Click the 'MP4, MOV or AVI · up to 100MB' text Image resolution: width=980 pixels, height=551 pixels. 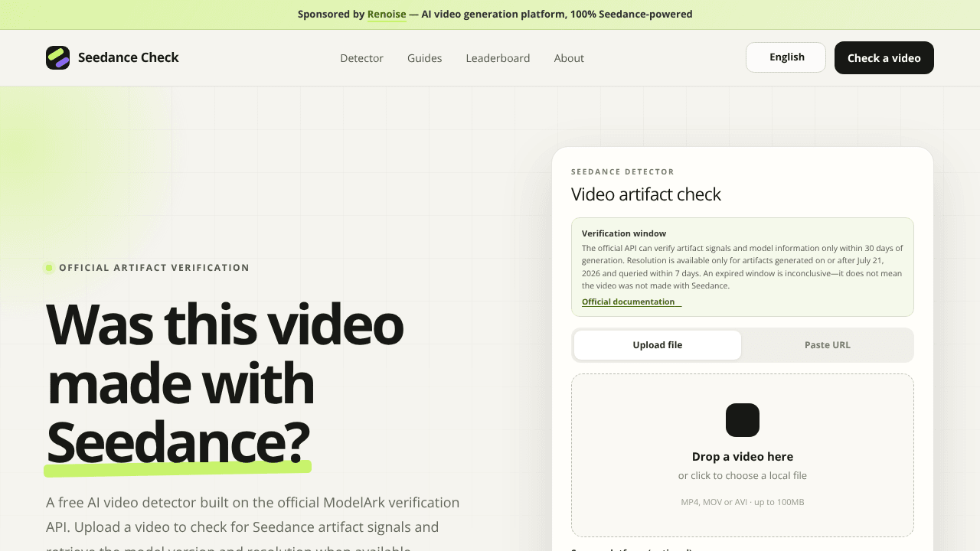(x=743, y=502)
